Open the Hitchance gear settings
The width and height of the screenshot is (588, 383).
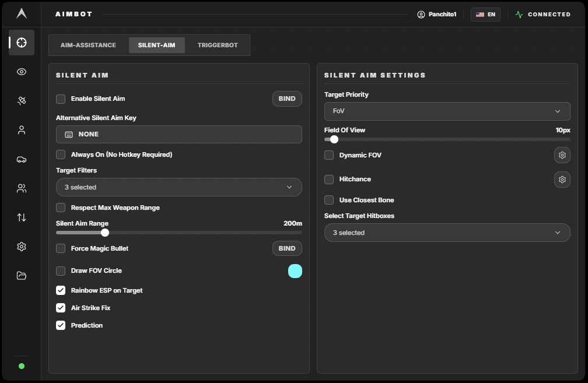point(562,180)
